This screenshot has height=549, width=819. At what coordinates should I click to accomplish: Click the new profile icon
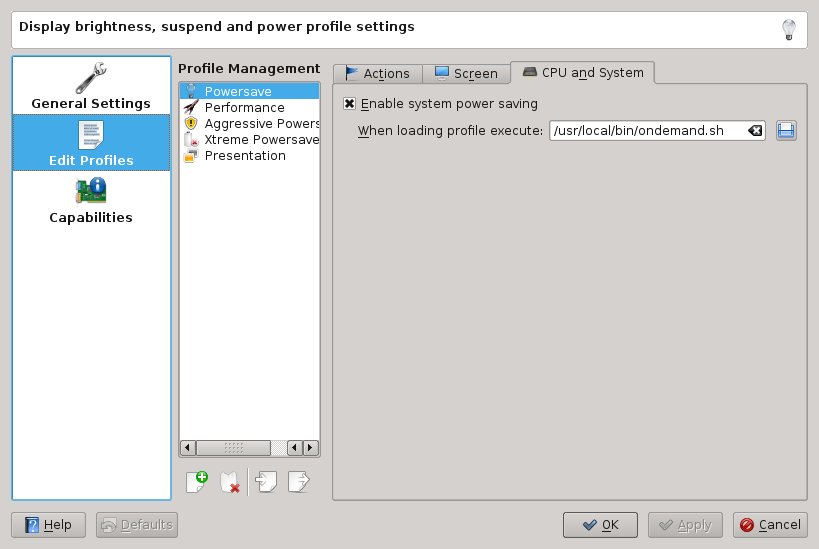pos(197,481)
